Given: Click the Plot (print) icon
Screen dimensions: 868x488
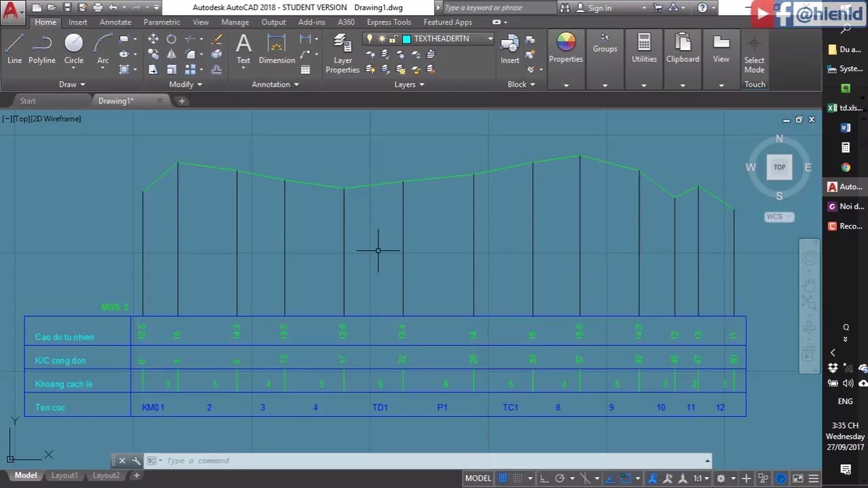Looking at the screenshot, I should pyautogui.click(x=98, y=8).
